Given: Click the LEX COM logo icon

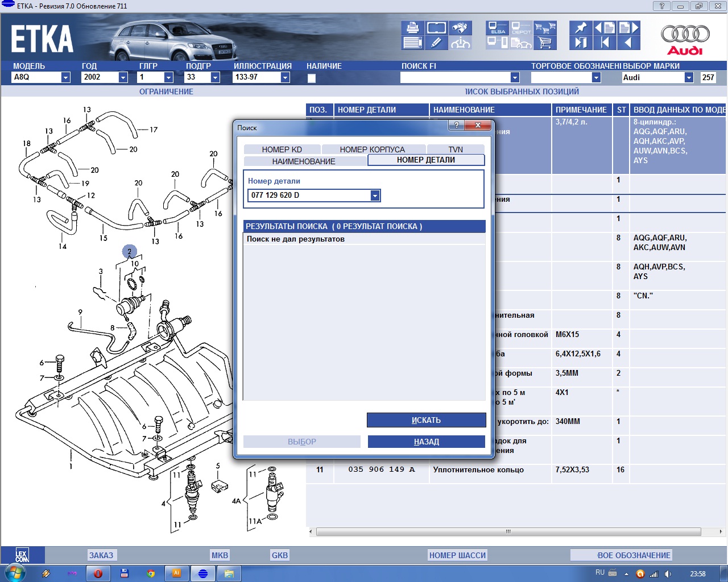Looking at the screenshot, I should click(22, 555).
